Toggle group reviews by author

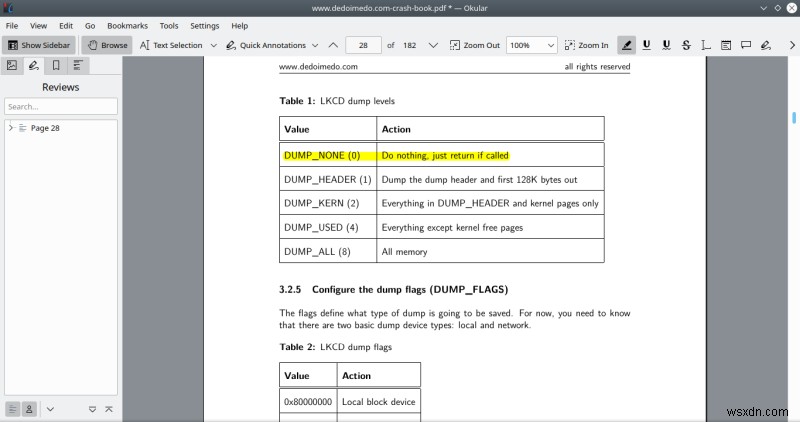[x=29, y=409]
